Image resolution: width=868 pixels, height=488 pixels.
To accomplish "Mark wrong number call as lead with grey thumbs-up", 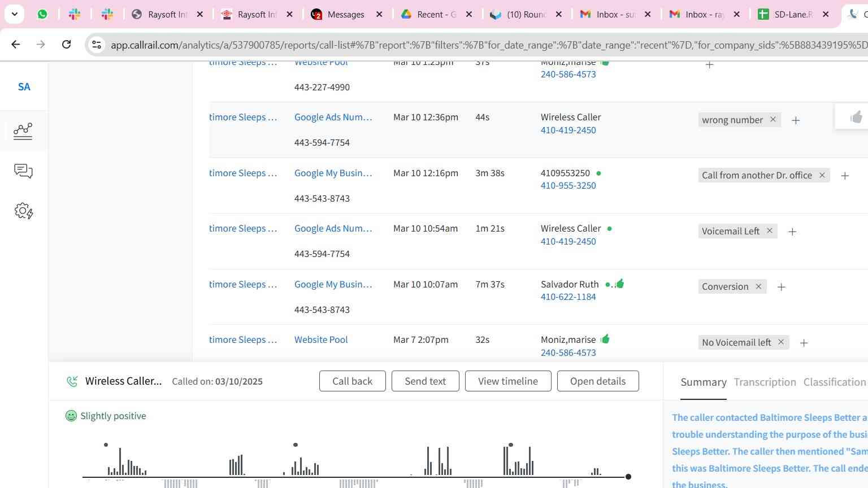I will tap(856, 117).
